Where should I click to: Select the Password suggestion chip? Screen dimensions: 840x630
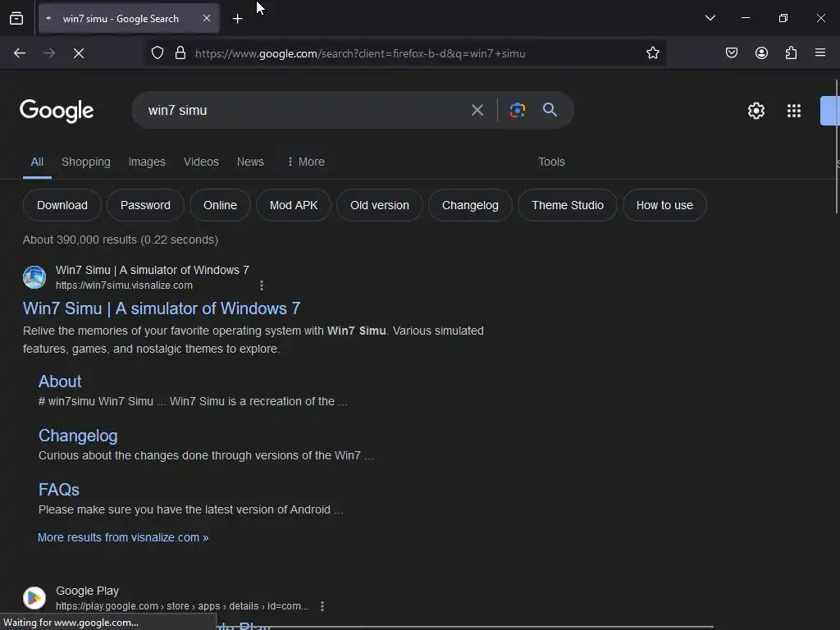pyautogui.click(x=145, y=205)
